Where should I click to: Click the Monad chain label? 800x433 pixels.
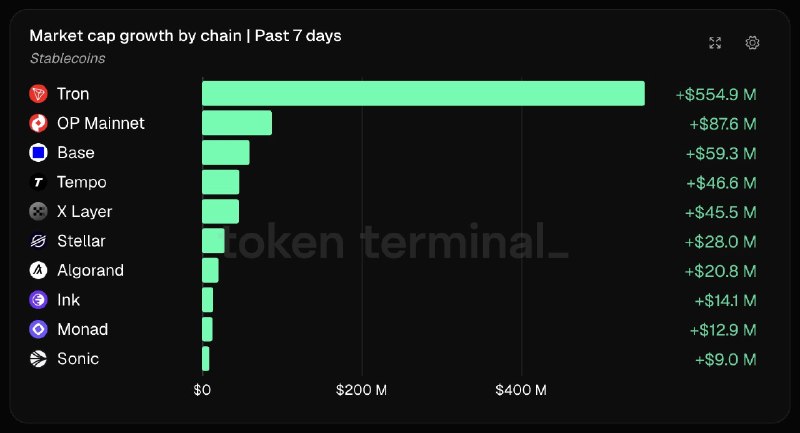(83, 329)
